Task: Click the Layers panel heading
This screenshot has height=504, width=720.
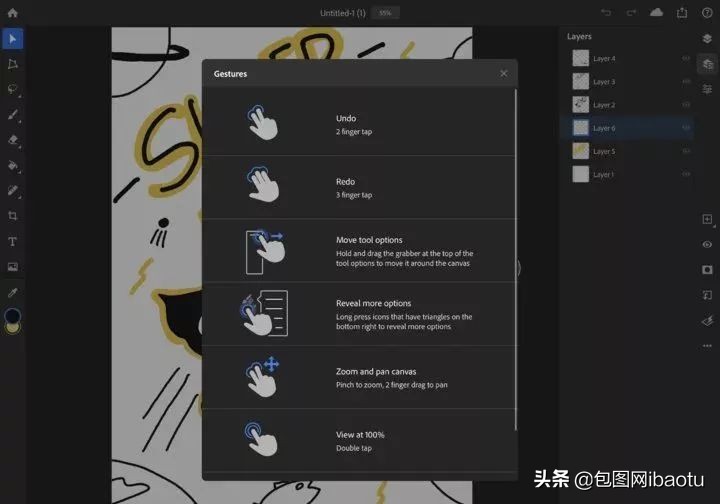Action: pyautogui.click(x=579, y=36)
